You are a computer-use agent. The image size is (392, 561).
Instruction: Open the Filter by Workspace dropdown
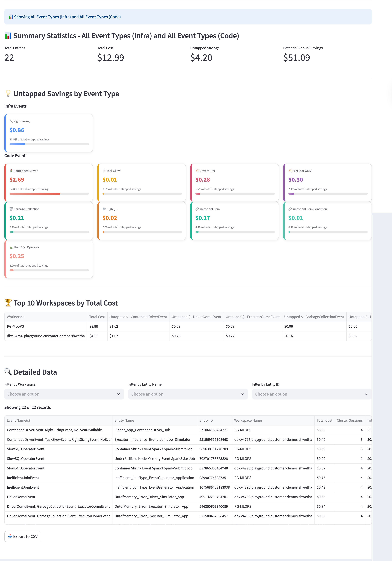[64, 394]
